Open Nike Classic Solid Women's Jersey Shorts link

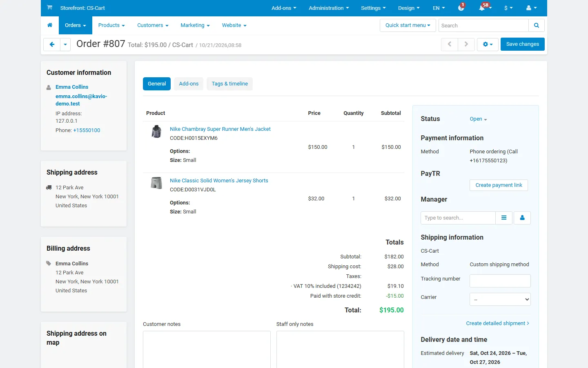tap(219, 181)
